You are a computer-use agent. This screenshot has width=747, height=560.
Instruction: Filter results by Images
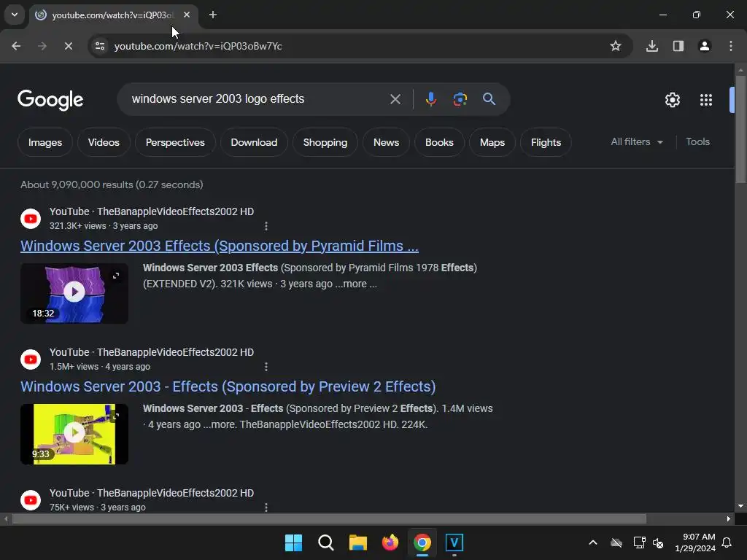click(x=45, y=142)
